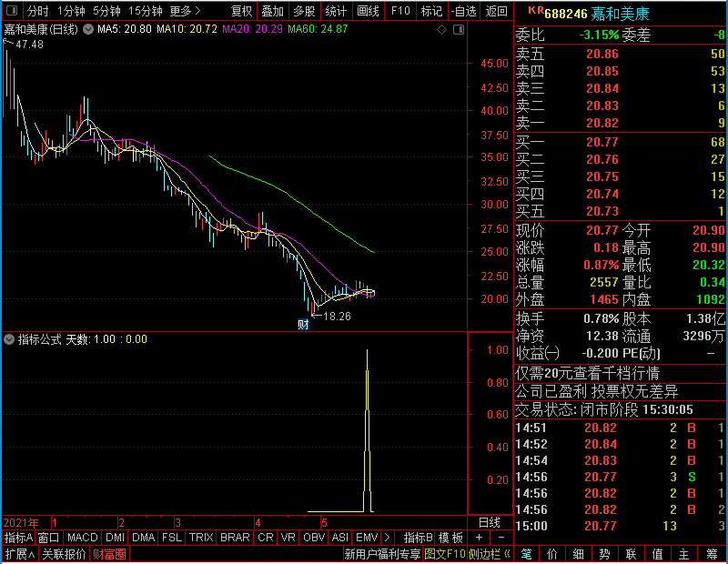Click the − button in the indicator bar
Screen dimensions: 728x564
(501, 538)
